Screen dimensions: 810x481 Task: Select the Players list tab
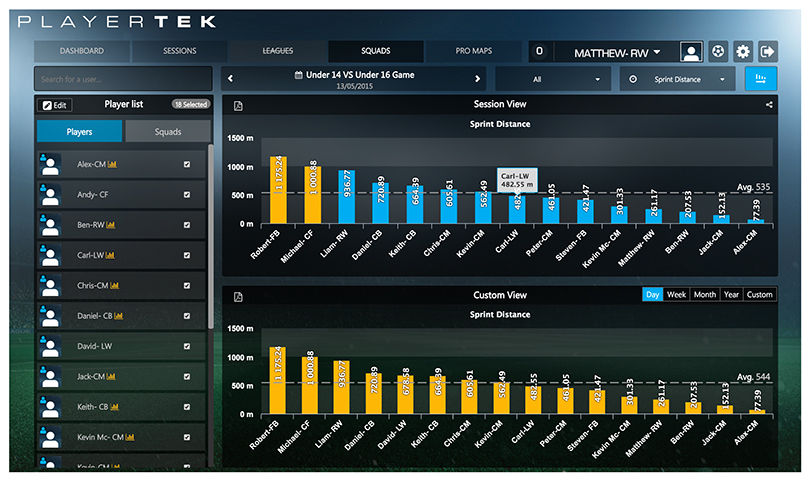coord(80,132)
